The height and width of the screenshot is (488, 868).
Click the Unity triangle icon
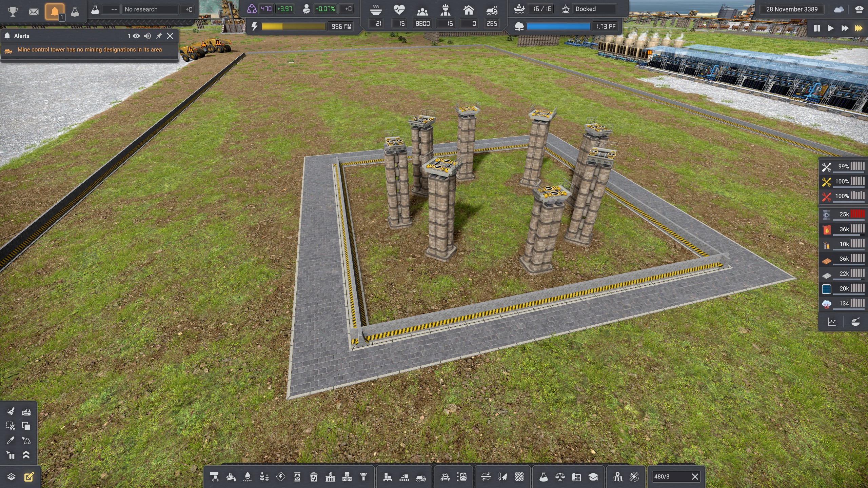252,9
